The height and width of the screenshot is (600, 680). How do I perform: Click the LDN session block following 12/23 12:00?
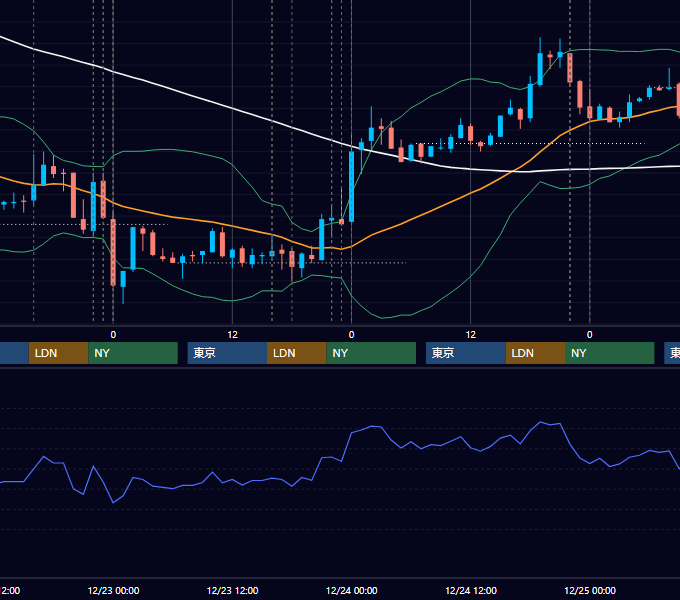[296, 353]
